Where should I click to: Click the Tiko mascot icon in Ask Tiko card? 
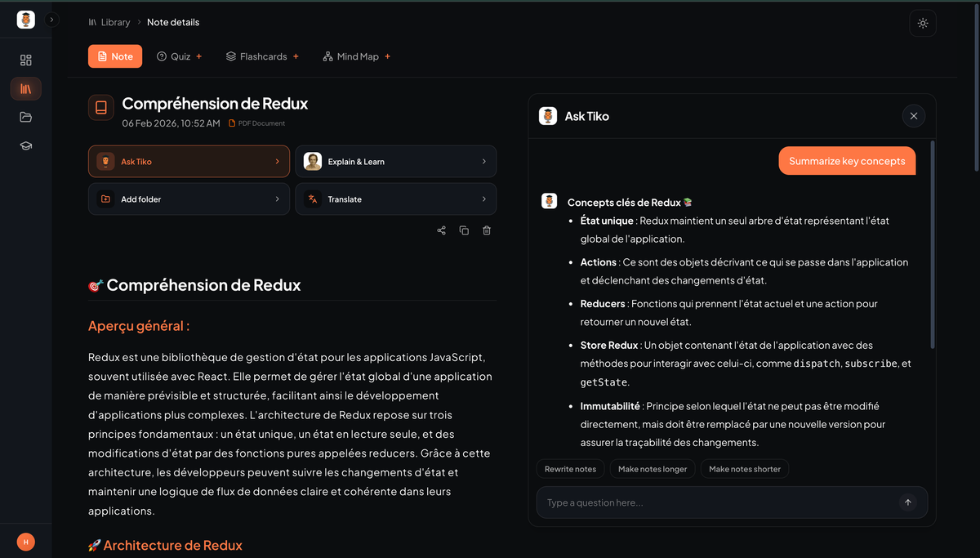coord(105,162)
